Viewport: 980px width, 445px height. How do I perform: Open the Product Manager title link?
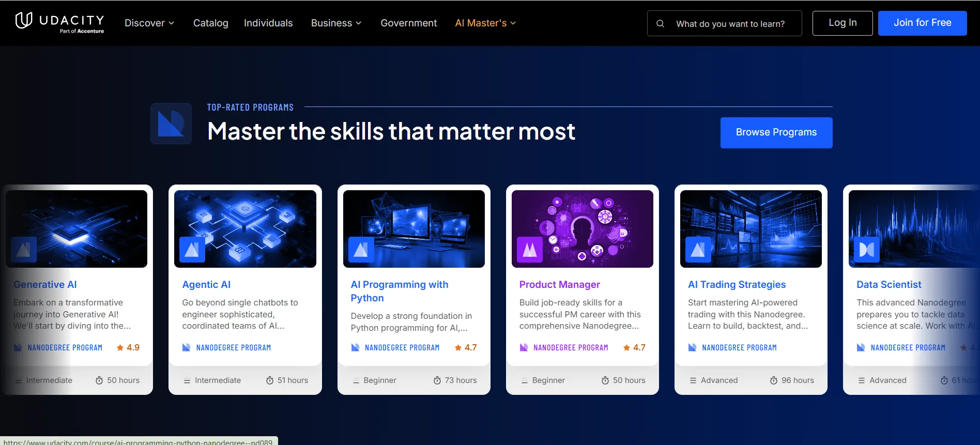(x=559, y=284)
